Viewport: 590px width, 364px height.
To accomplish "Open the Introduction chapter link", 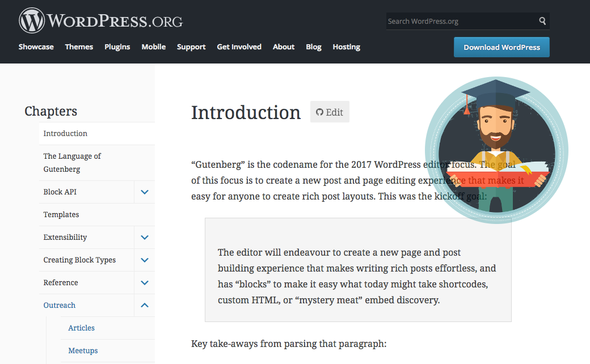I will click(x=65, y=133).
